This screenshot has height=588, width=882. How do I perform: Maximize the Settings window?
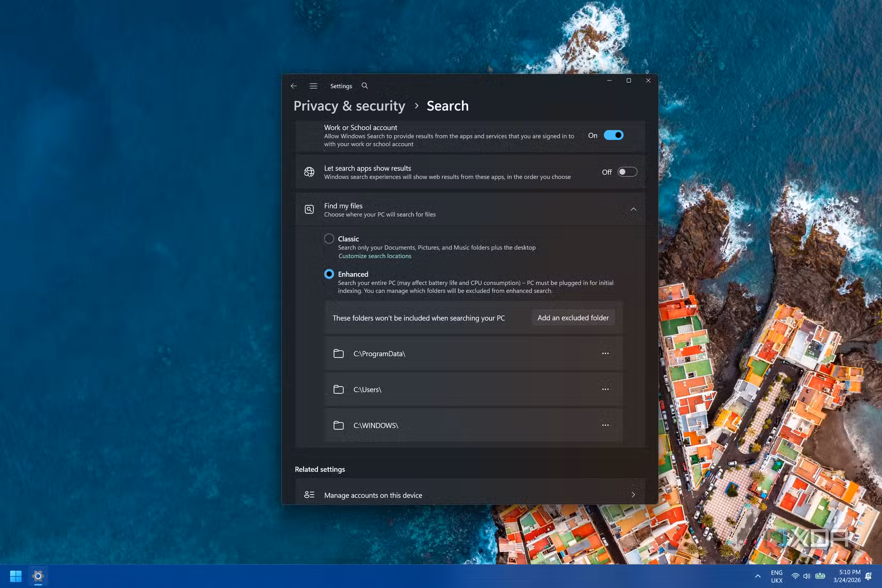629,81
